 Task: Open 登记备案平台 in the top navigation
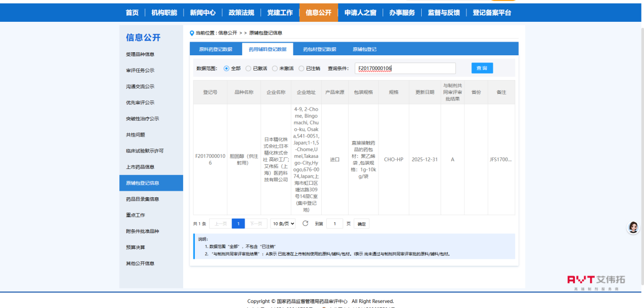[492, 13]
